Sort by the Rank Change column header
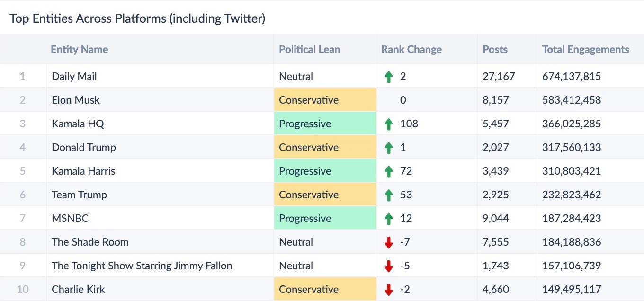Viewport: 644px width, 301px height. (x=411, y=49)
